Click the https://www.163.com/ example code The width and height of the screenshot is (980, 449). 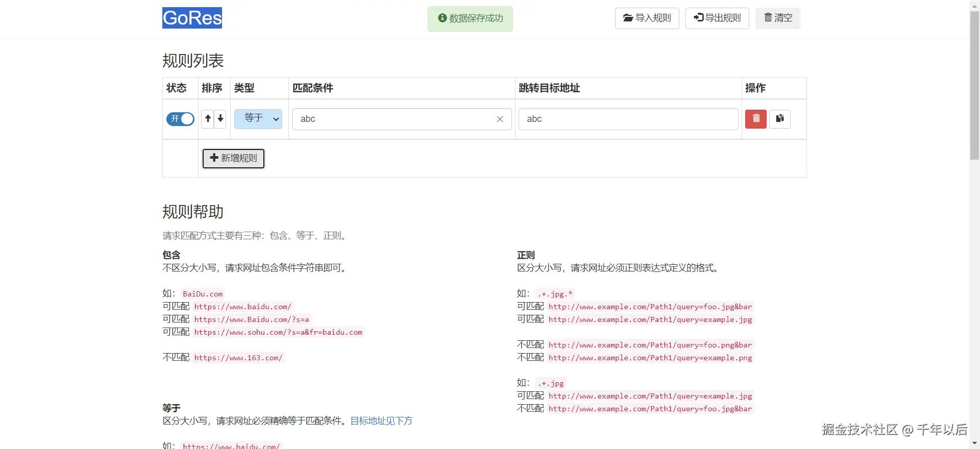tap(238, 358)
